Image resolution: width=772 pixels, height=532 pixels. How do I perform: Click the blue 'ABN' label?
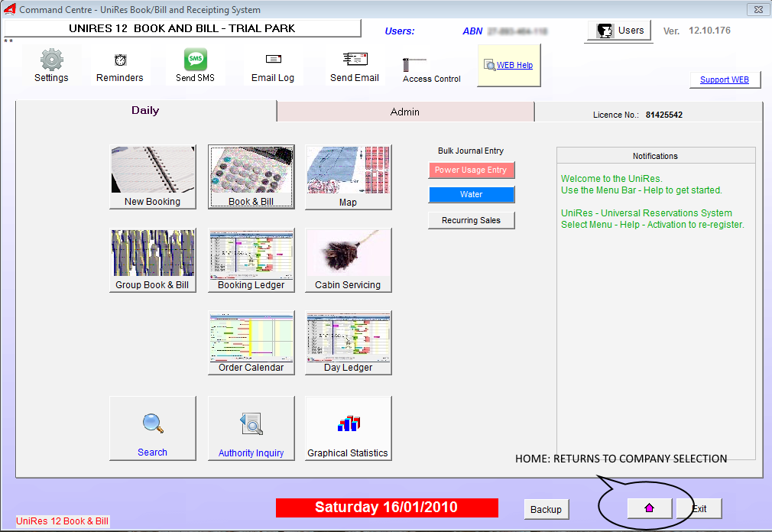pyautogui.click(x=472, y=31)
